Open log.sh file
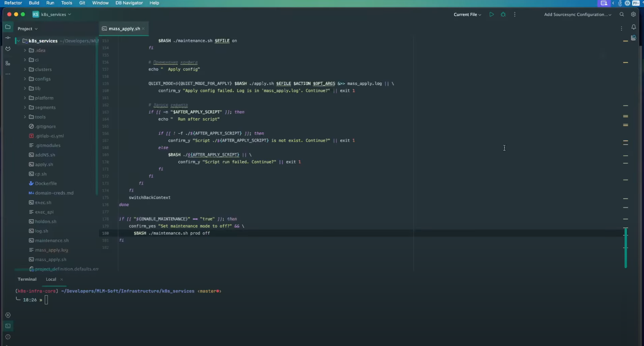 pyautogui.click(x=42, y=231)
